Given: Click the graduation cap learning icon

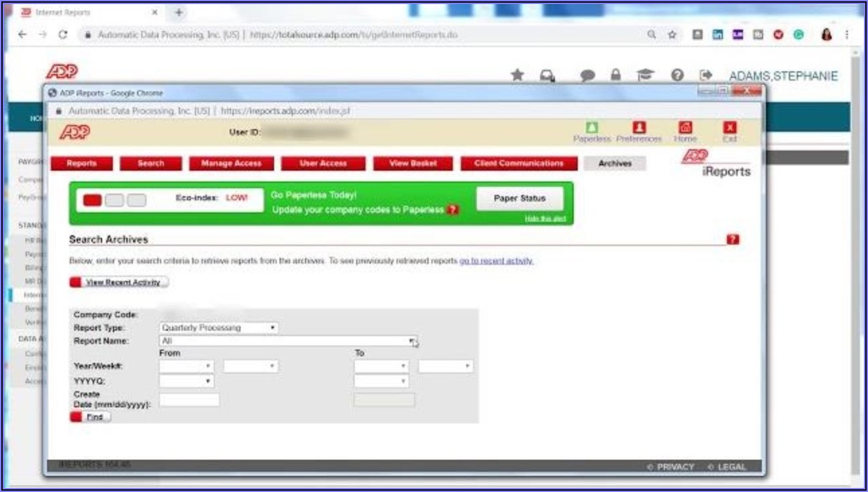Looking at the screenshot, I should pyautogui.click(x=645, y=75).
